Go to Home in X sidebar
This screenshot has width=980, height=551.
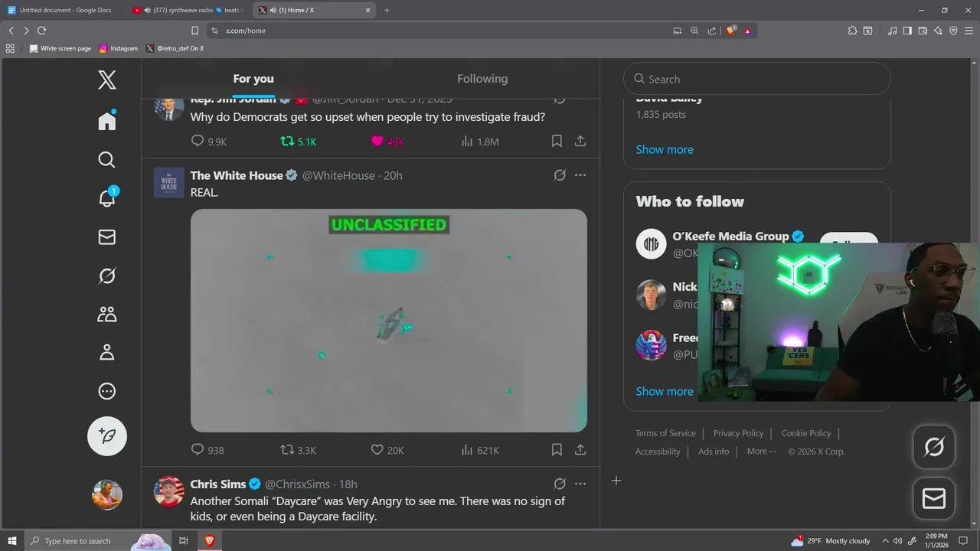coord(107,121)
